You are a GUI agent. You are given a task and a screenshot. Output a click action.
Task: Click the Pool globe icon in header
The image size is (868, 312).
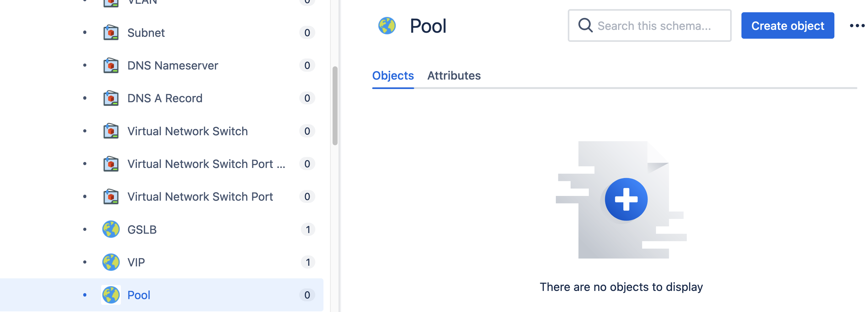(x=387, y=26)
